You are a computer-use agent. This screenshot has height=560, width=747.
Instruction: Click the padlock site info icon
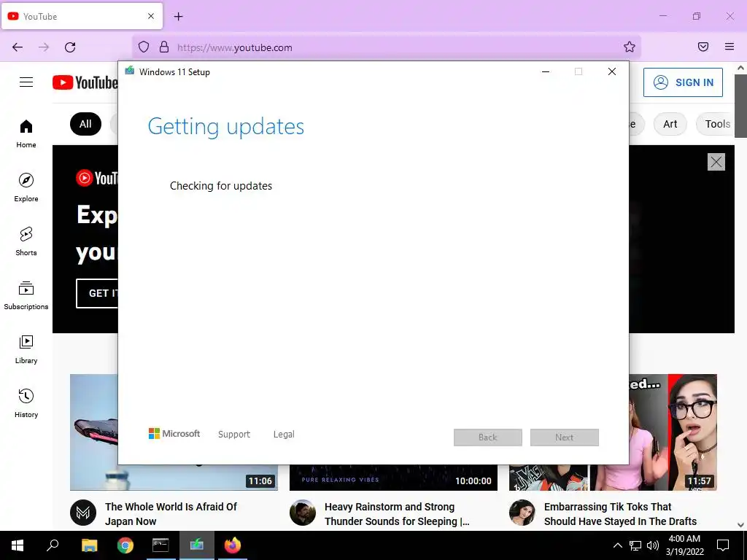[164, 47]
